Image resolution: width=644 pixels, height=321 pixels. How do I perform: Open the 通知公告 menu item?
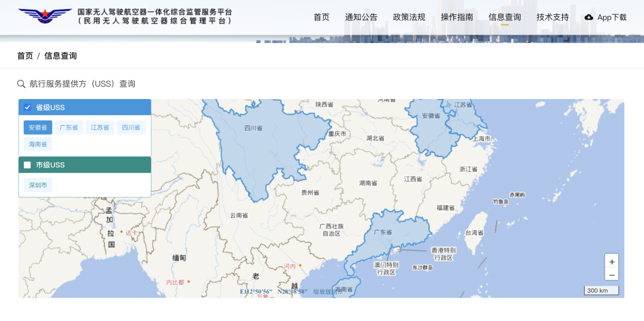361,17
